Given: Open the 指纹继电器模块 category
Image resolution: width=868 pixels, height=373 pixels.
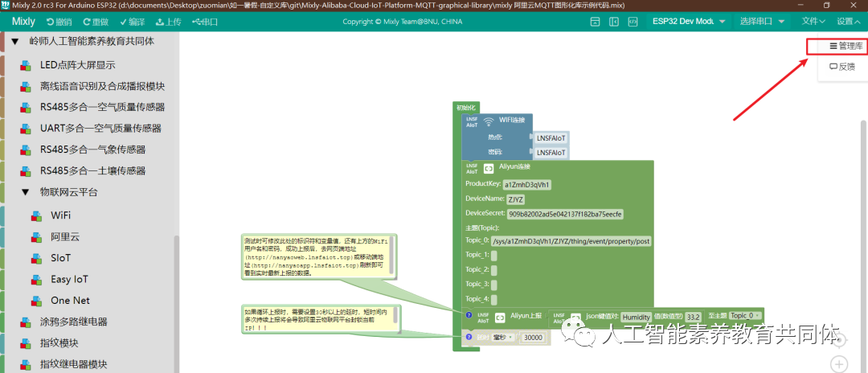Looking at the screenshot, I should tap(74, 364).
